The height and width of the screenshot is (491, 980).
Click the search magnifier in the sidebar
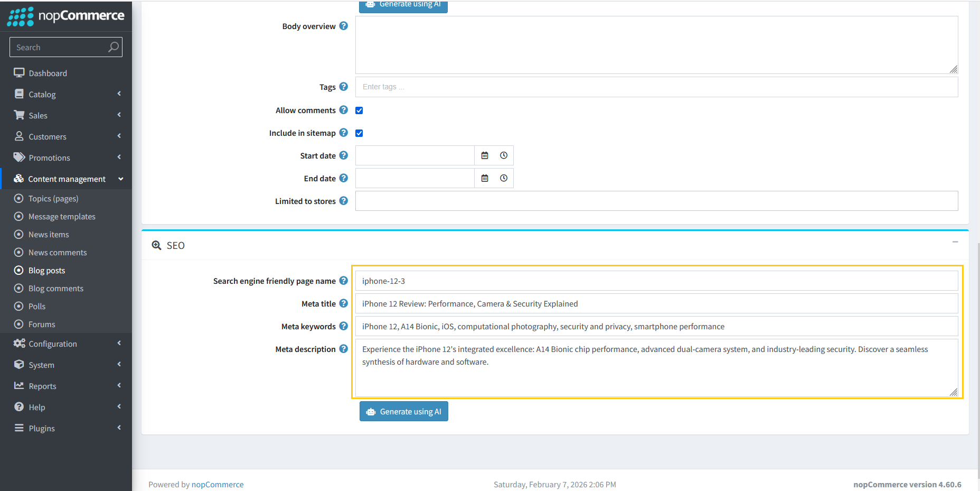(112, 47)
